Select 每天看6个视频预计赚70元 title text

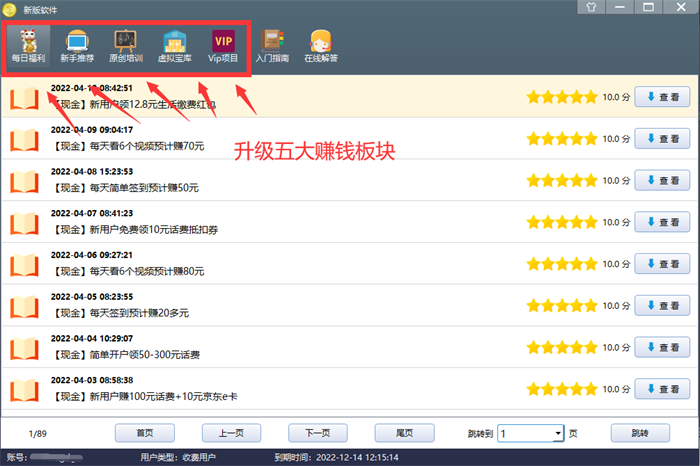coord(147,146)
